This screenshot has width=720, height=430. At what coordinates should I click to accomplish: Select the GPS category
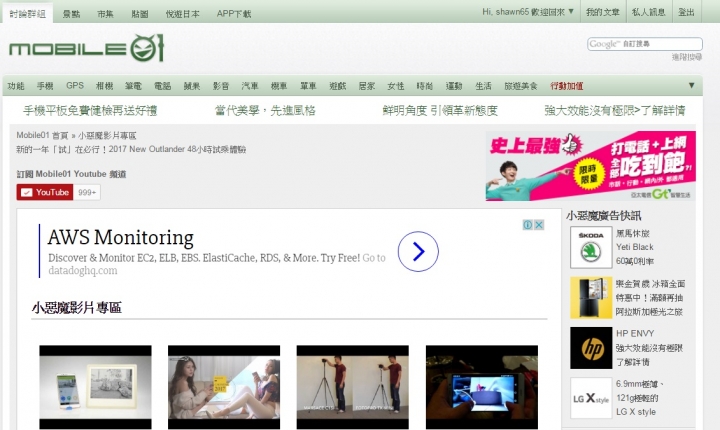click(75, 85)
